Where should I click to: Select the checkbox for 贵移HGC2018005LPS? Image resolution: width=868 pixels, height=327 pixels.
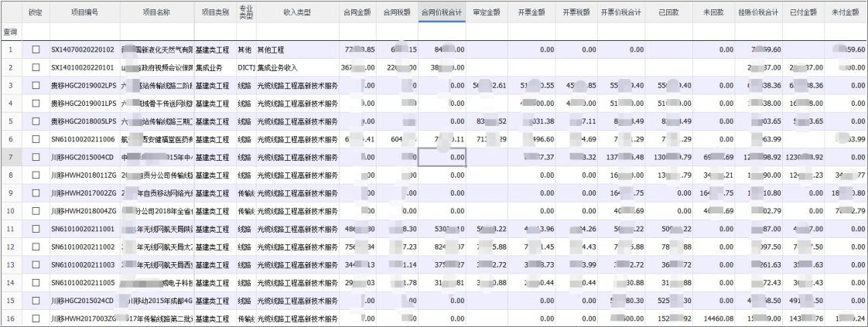pyautogui.click(x=36, y=121)
